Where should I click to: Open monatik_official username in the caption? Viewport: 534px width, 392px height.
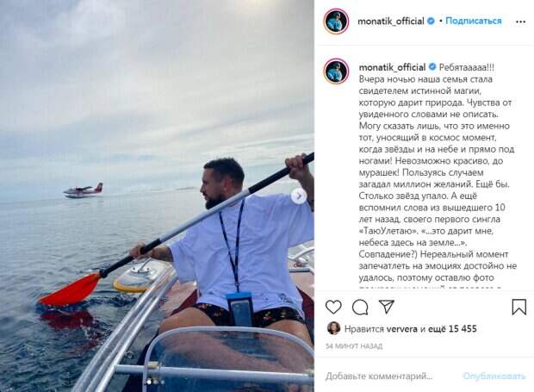[x=392, y=67]
